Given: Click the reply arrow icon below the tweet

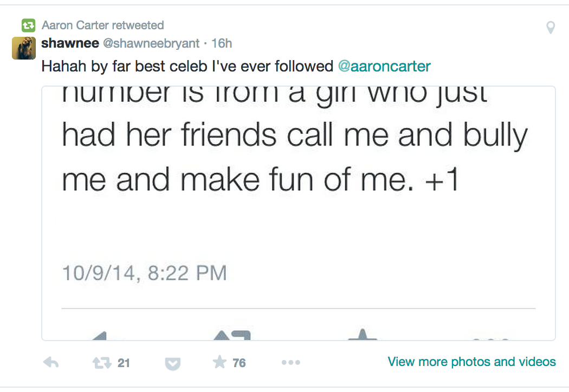Looking at the screenshot, I should click(x=50, y=363).
